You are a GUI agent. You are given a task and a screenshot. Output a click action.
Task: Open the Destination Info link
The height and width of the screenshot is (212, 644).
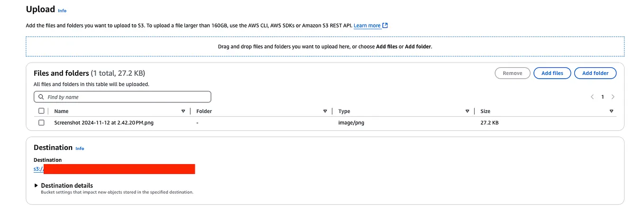(80, 148)
